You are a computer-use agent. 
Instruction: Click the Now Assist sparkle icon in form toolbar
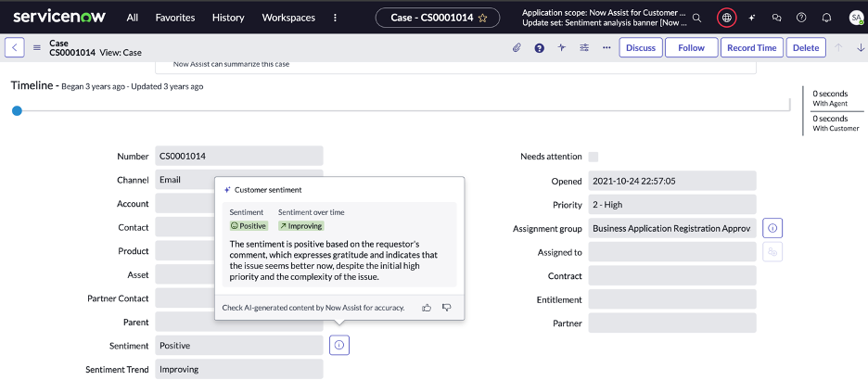click(x=562, y=47)
